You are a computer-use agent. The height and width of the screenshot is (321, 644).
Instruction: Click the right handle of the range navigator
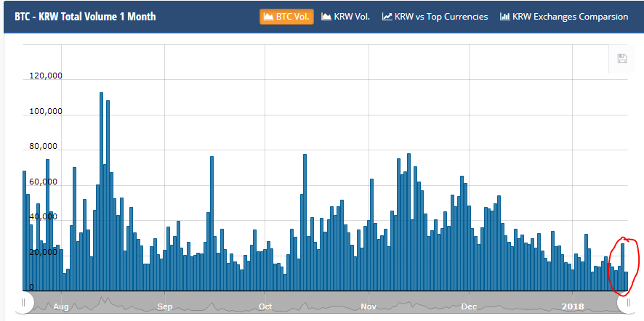(x=629, y=302)
